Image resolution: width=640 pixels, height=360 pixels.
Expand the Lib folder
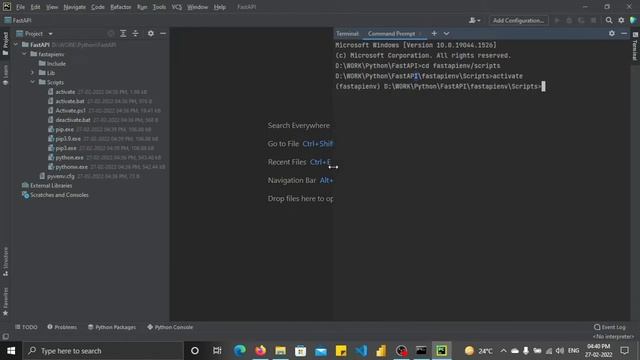[x=33, y=73]
